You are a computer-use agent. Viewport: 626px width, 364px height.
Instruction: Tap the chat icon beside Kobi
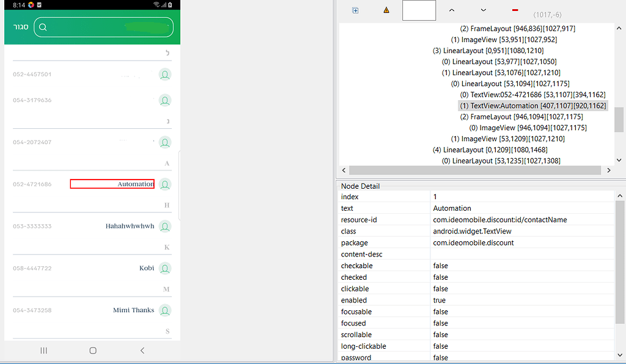pos(164,268)
